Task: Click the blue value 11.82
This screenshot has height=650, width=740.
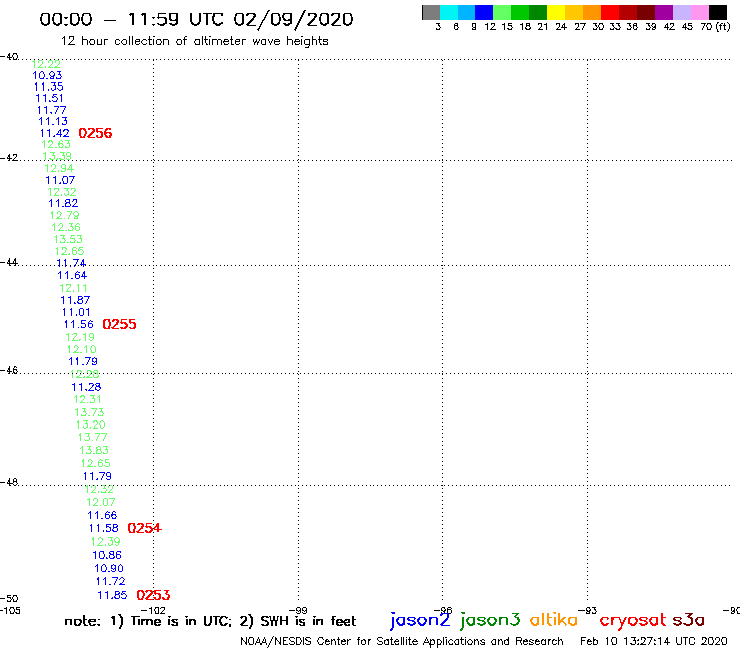Action: tap(63, 203)
